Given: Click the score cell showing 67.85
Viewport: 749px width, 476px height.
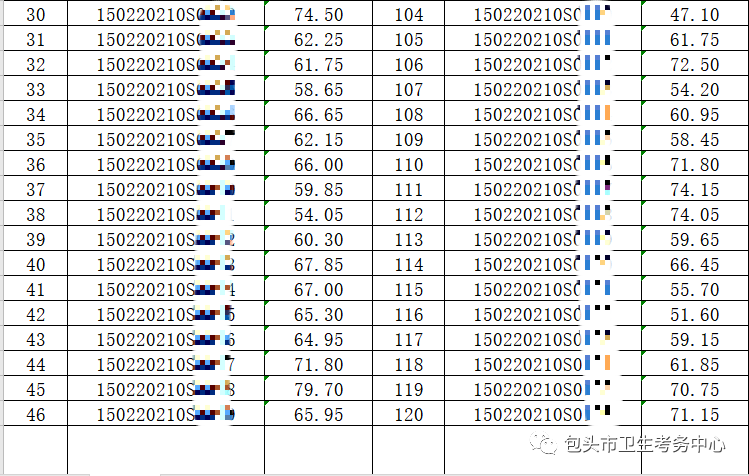Looking at the screenshot, I should coord(319,264).
